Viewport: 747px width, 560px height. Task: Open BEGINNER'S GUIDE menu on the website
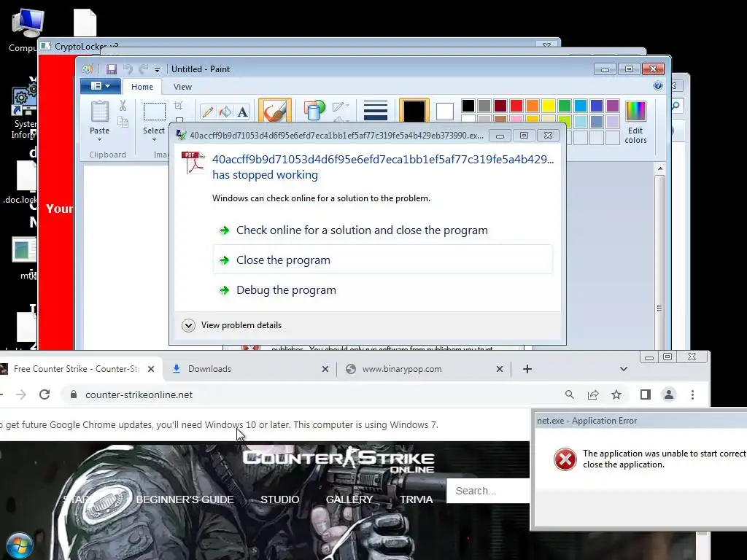coord(185,499)
